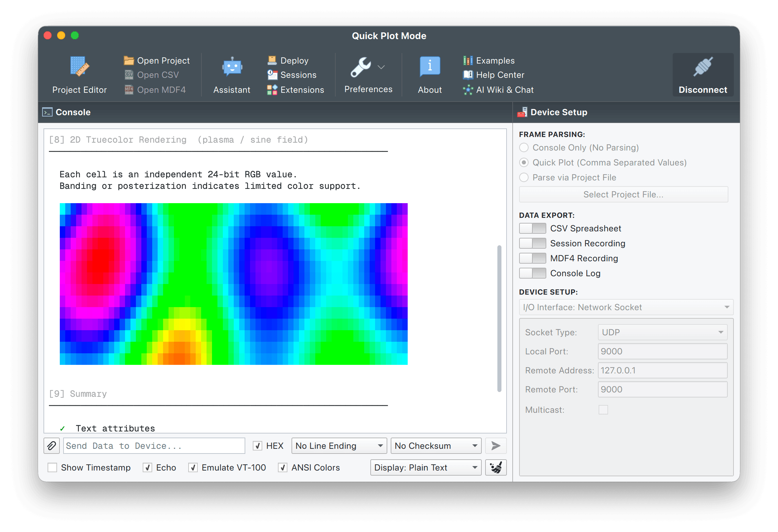Click the Local Port field
The image size is (778, 532).
[662, 351]
